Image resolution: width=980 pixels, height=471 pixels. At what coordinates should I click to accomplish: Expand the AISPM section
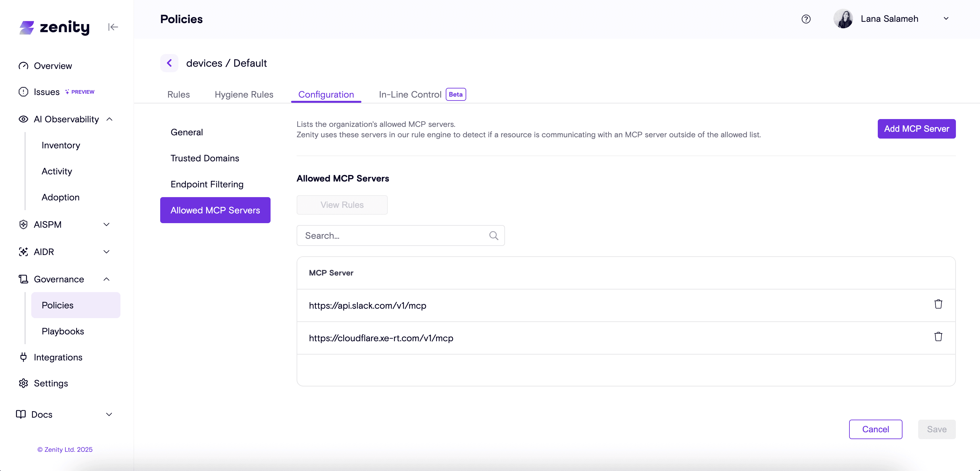click(106, 225)
